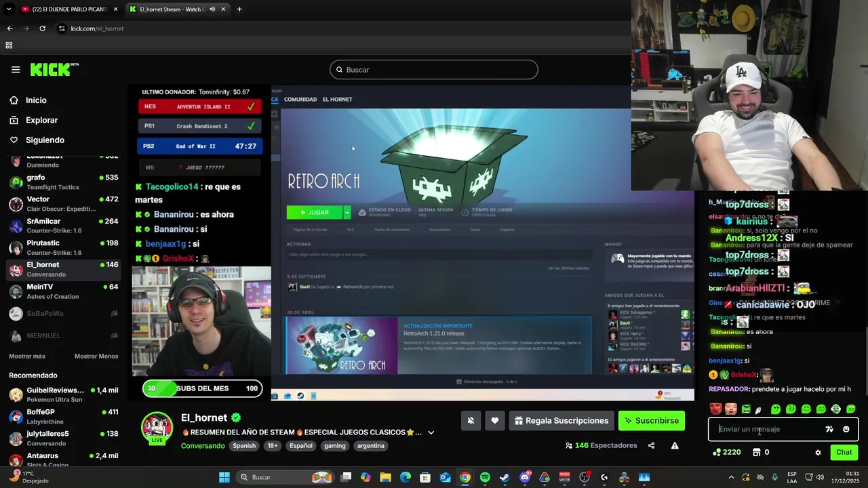Click in Enviar un mensaje chat box
The width and height of the screenshot is (868, 488).
[766, 429]
